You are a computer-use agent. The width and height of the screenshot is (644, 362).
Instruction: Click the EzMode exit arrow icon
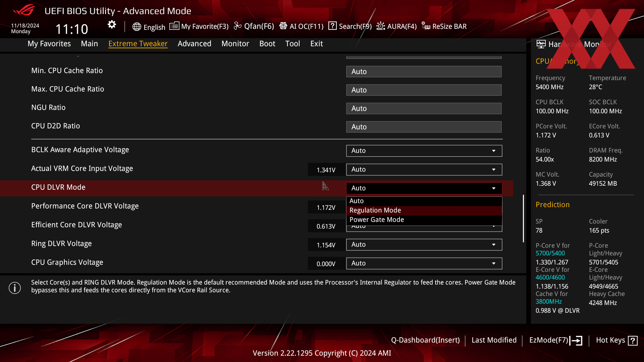click(x=576, y=341)
